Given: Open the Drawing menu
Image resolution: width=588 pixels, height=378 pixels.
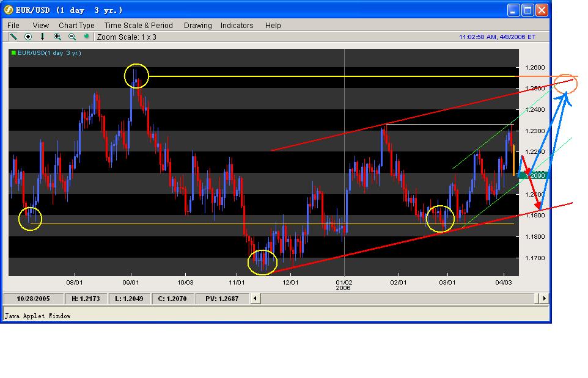Looking at the screenshot, I should [197, 25].
